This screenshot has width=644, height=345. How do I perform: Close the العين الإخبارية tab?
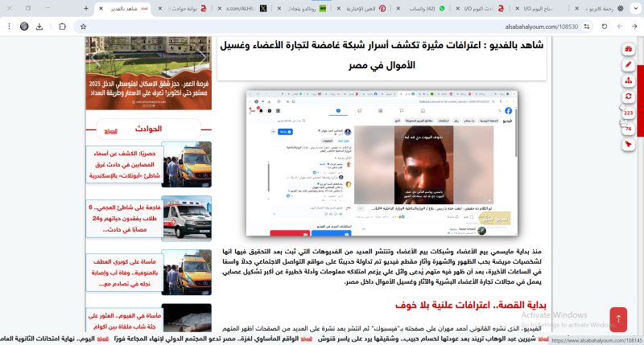click(x=338, y=8)
